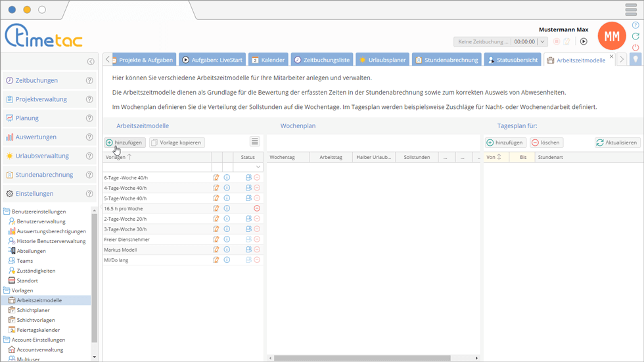Click the horizontal scrollbar under Wochenplan

point(361,358)
